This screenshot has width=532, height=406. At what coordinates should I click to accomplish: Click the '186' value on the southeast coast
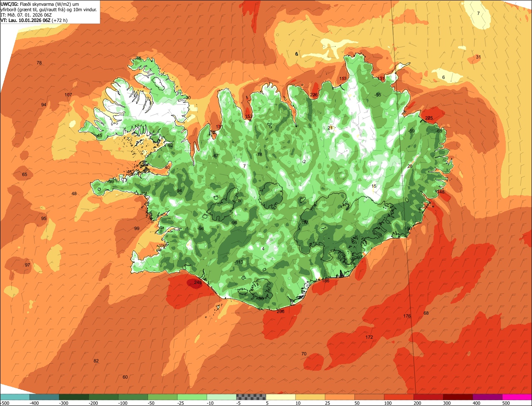(x=325, y=281)
